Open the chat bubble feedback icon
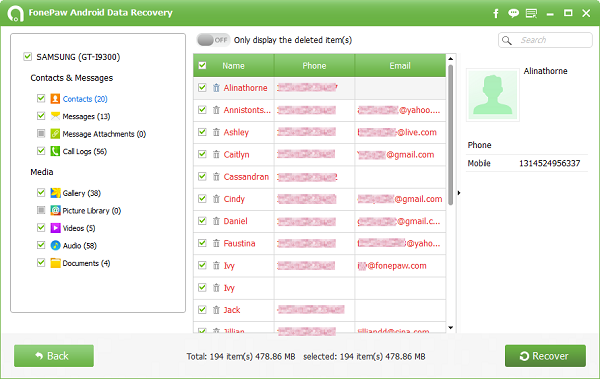The height and width of the screenshot is (379, 600). coord(513,13)
